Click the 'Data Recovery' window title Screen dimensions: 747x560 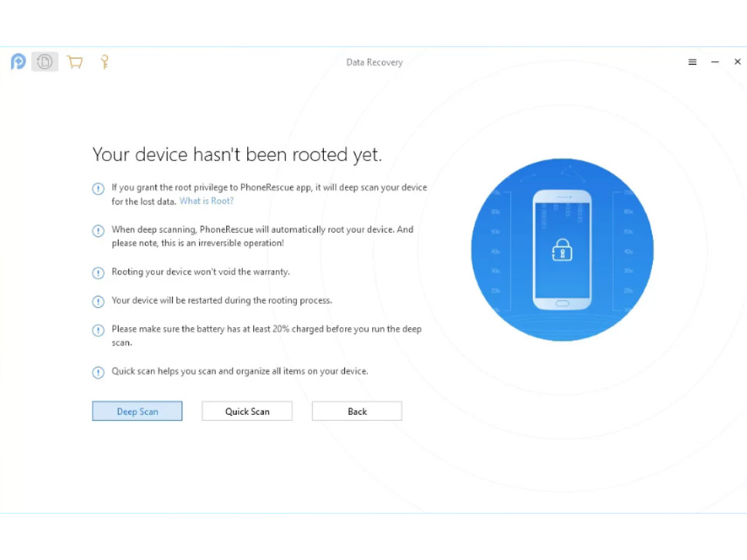(x=374, y=62)
